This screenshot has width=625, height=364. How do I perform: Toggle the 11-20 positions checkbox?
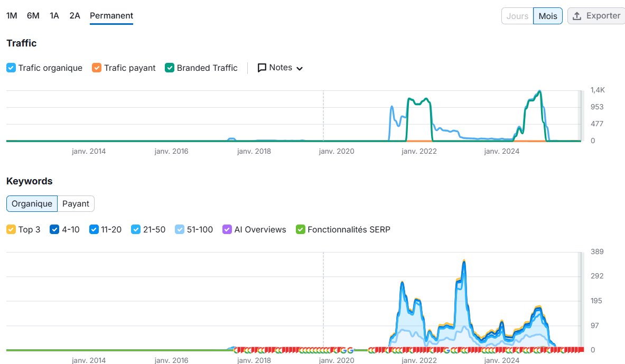(94, 230)
